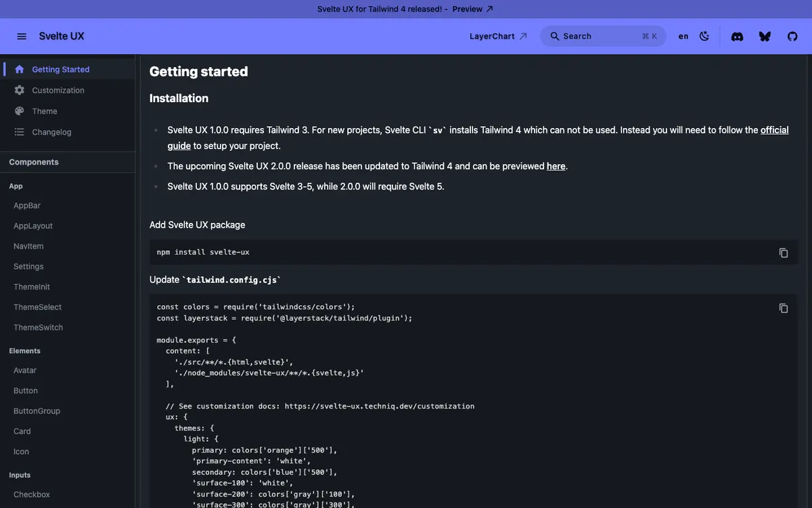Viewport: 812px width, 508px height.
Task: Click the search magnifier icon
Action: point(554,37)
